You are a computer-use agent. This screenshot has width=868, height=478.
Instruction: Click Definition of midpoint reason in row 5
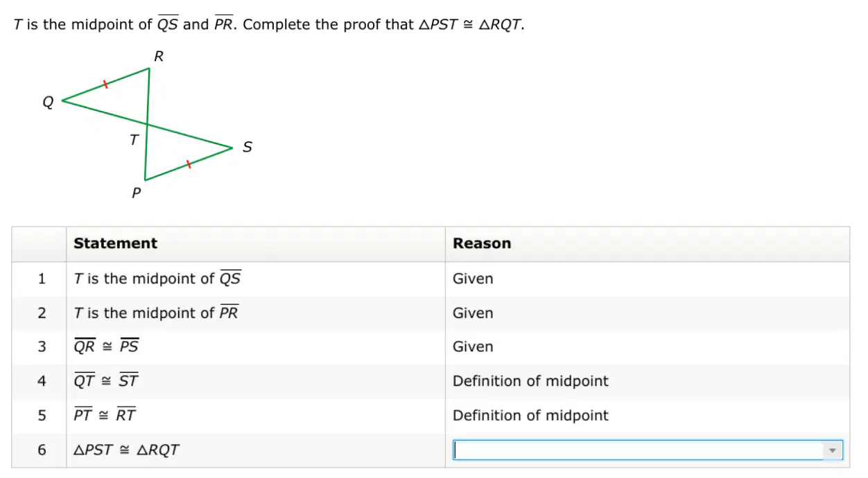click(530, 415)
